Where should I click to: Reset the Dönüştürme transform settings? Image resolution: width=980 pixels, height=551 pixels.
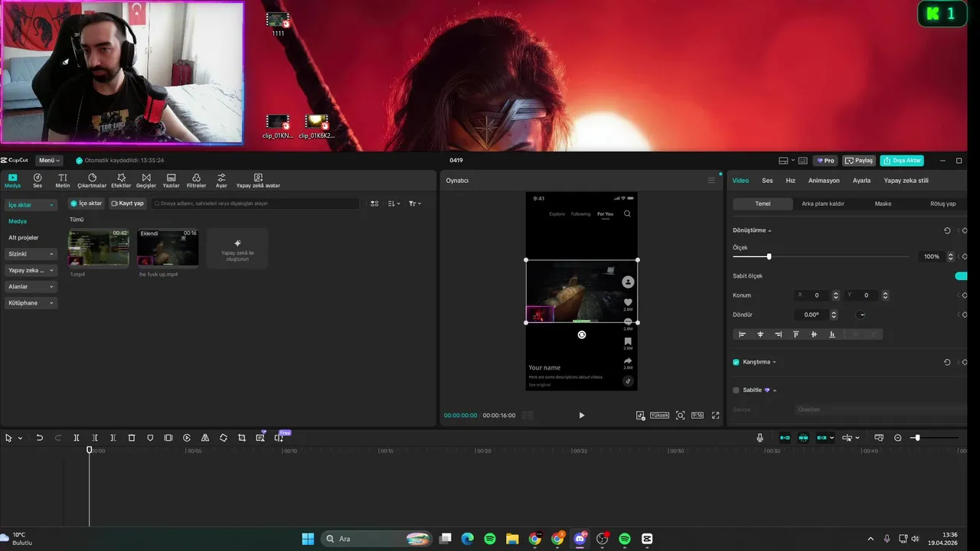pyautogui.click(x=947, y=230)
